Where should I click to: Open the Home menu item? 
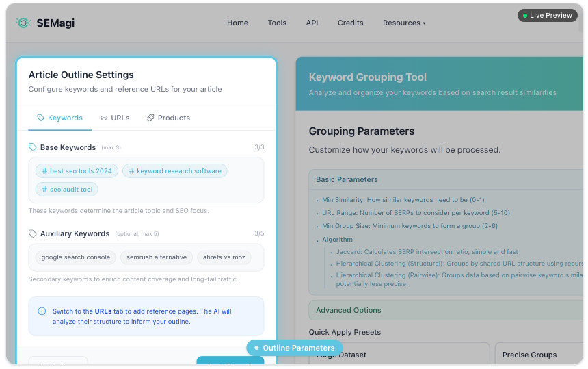point(237,23)
